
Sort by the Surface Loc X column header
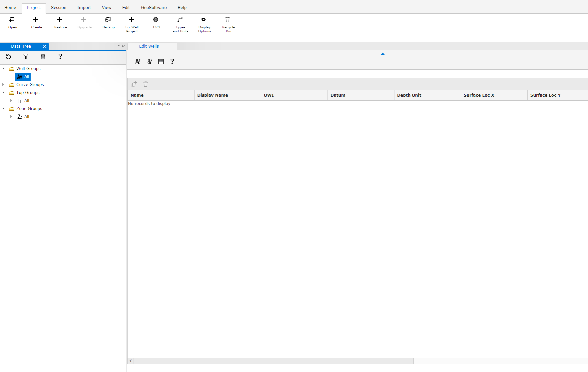click(494, 95)
